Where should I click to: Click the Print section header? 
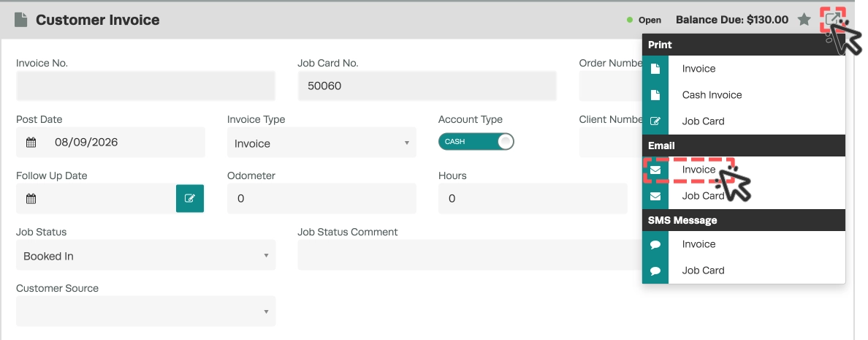744,45
